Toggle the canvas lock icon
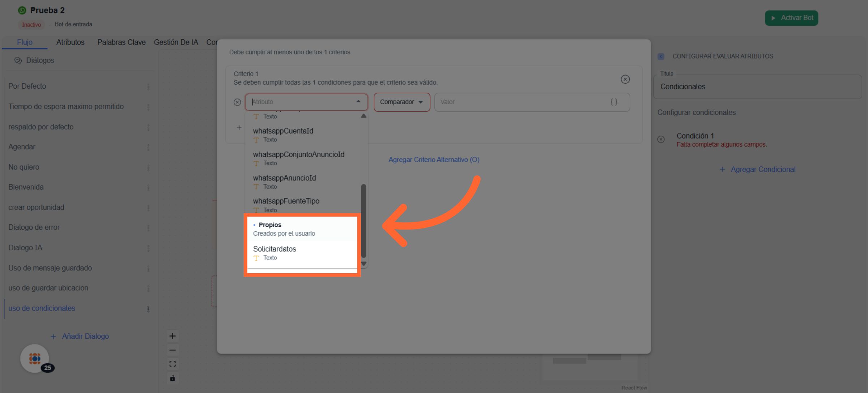868x393 pixels. pyautogui.click(x=173, y=378)
